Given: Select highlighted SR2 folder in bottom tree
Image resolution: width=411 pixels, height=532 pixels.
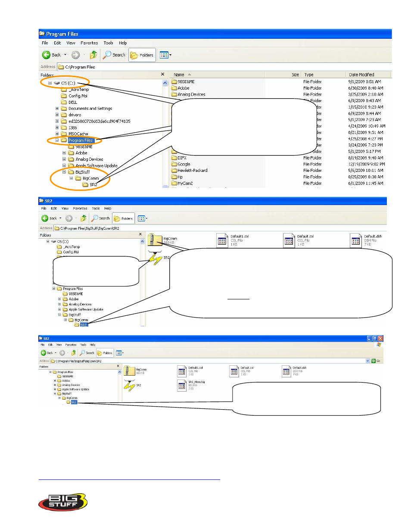Looking at the screenshot, I should 72,402.
